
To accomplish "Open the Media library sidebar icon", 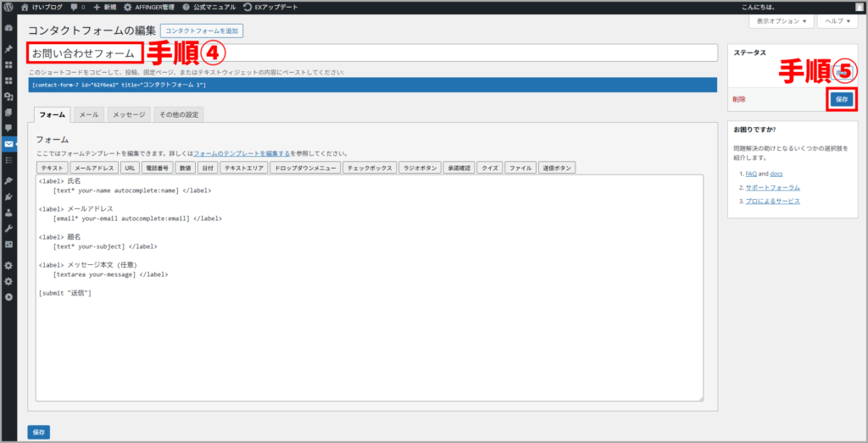I will pyautogui.click(x=8, y=97).
